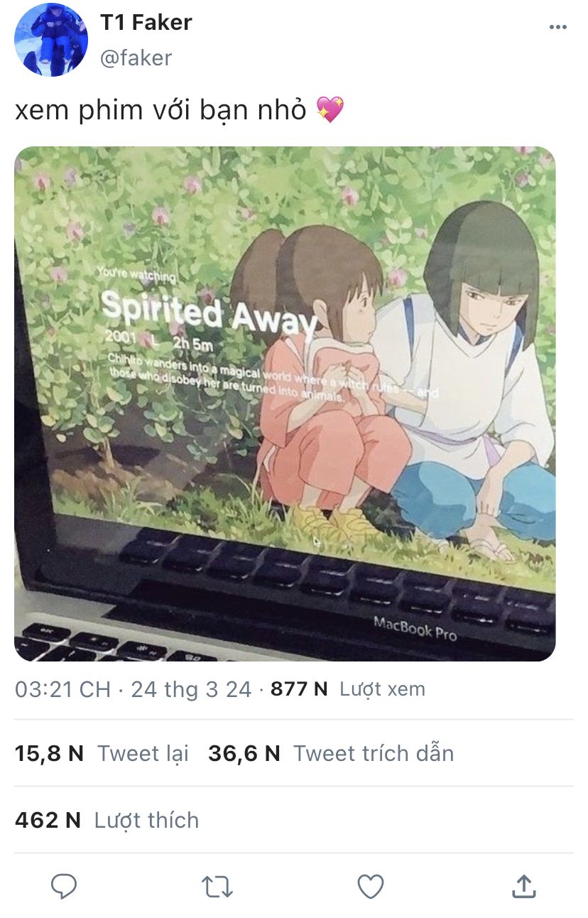Click the 03:21 CH timestamp

pyautogui.click(x=62, y=688)
